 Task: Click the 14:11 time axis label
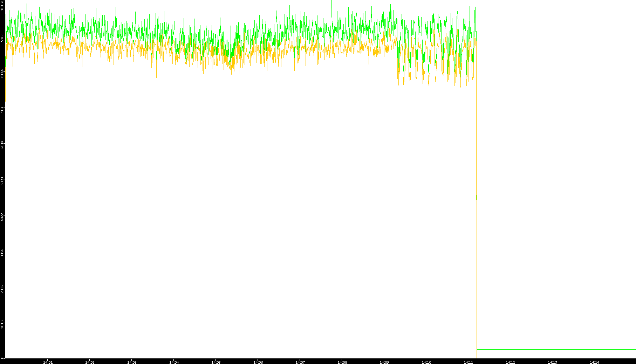click(x=468, y=362)
